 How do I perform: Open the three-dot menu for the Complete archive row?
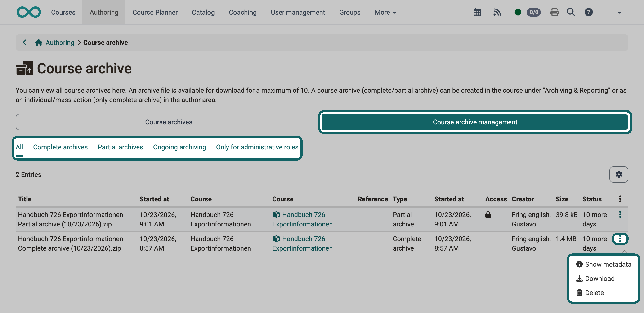(x=620, y=239)
